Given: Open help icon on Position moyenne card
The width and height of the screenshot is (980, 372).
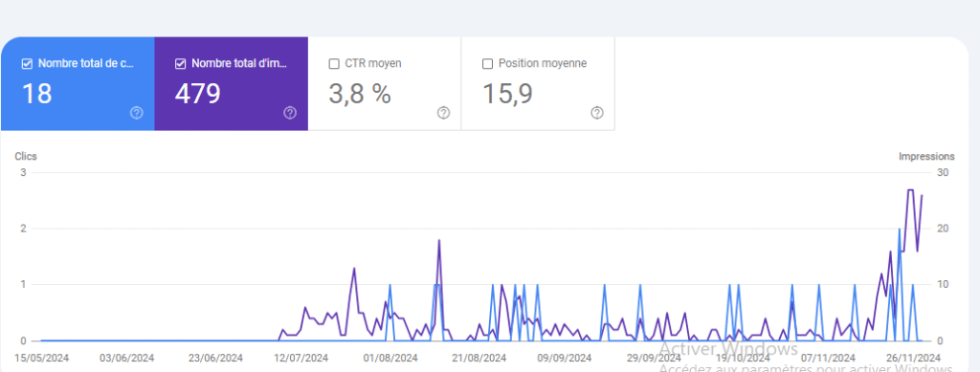Looking at the screenshot, I should pyautogui.click(x=597, y=112).
